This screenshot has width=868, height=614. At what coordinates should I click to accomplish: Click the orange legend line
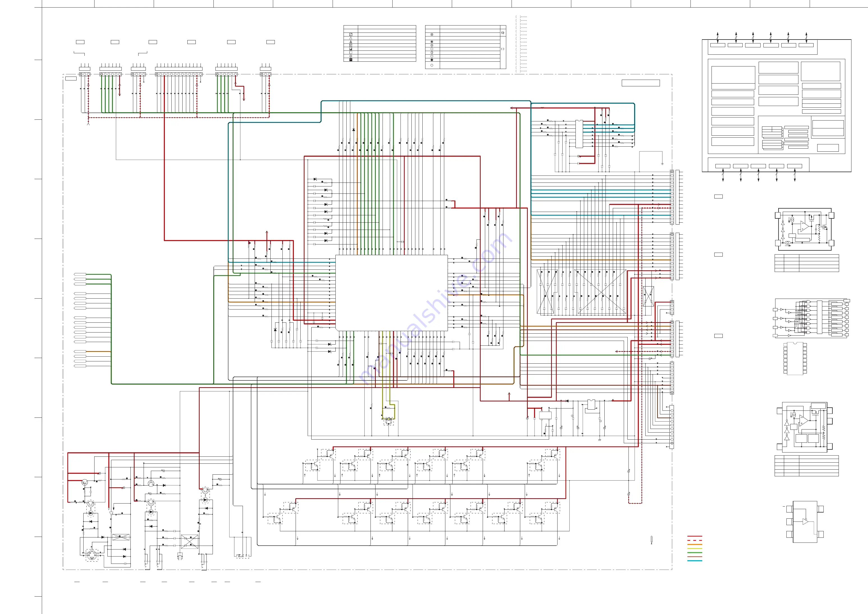point(695,544)
